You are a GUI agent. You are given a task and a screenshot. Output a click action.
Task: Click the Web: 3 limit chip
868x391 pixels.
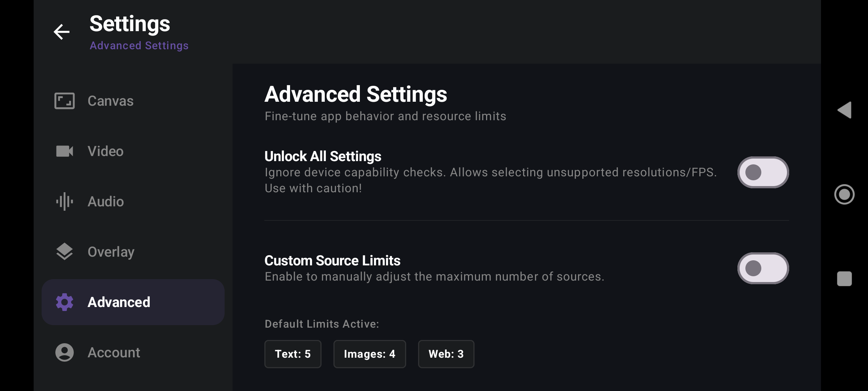tap(446, 354)
